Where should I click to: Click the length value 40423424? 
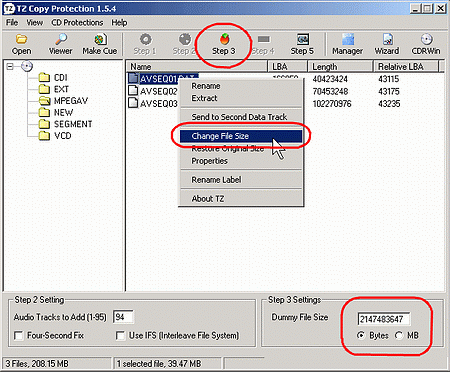coord(330,79)
